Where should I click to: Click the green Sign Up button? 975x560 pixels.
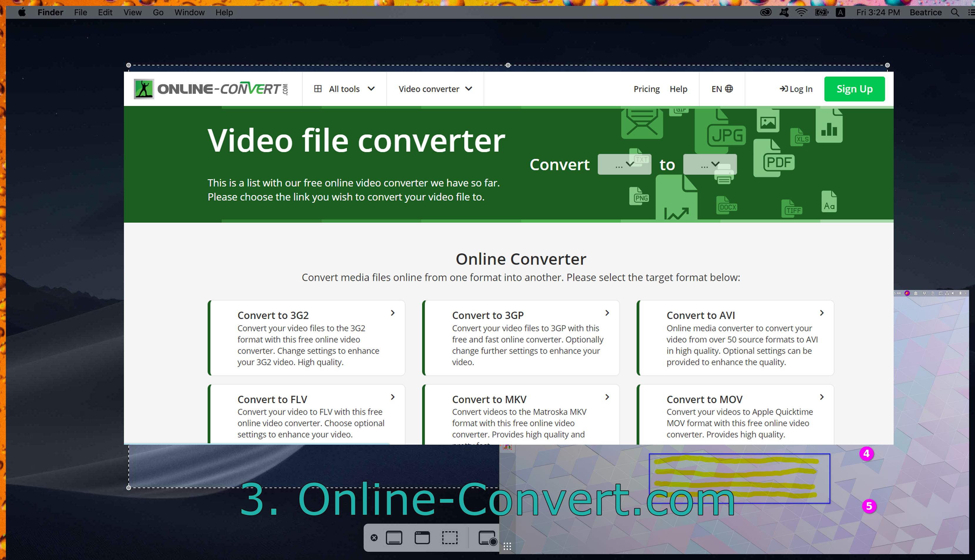tap(854, 89)
